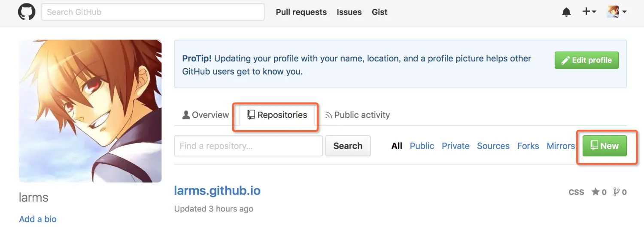This screenshot has width=644, height=229.
Task: Click the Add a bio link
Action: coord(38,219)
